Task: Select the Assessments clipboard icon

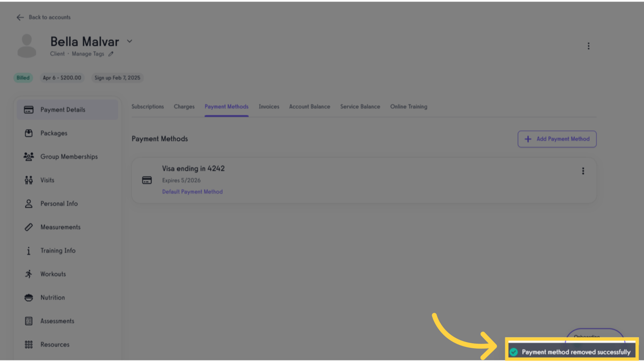Action: pos(28,321)
